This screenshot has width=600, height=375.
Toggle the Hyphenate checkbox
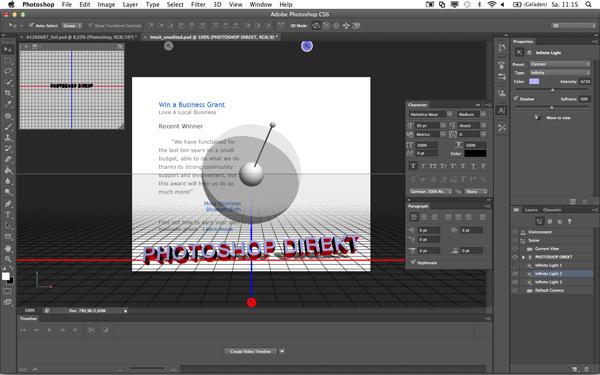click(x=413, y=262)
